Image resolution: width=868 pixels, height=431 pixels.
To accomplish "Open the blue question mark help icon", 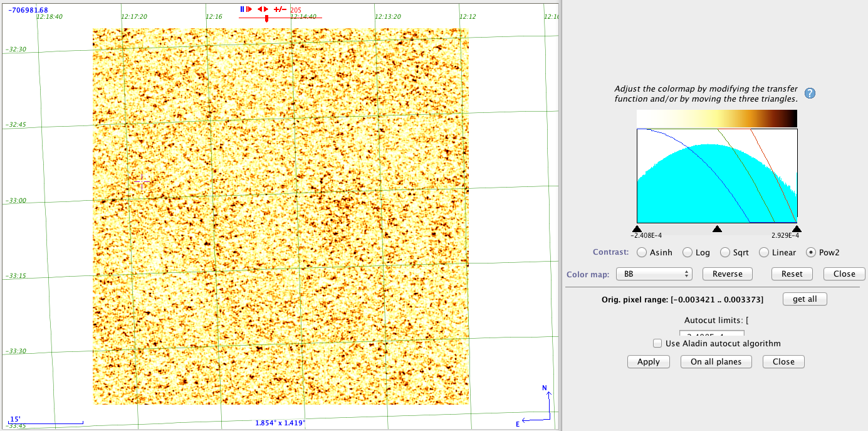I will pos(810,93).
